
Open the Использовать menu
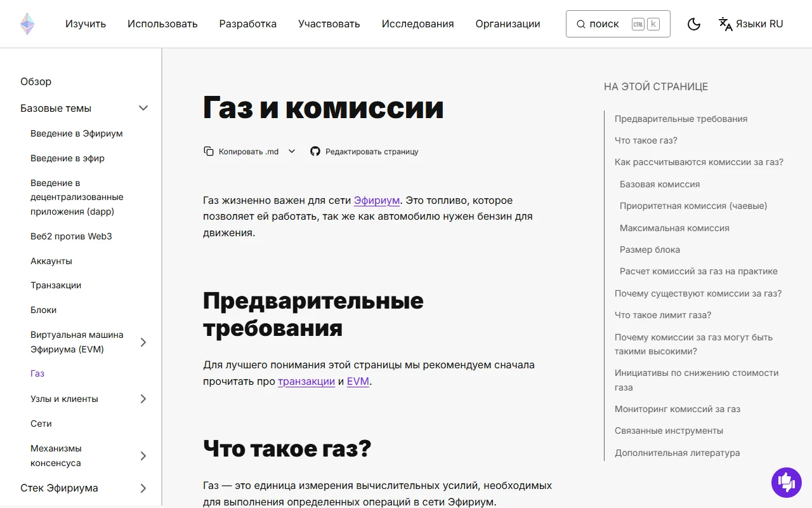162,24
